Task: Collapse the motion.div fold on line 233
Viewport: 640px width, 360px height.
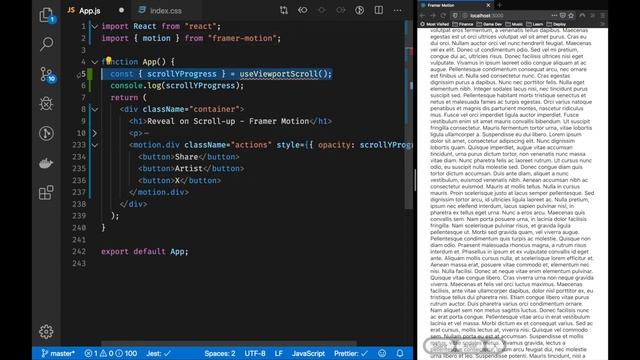Action: [x=95, y=145]
